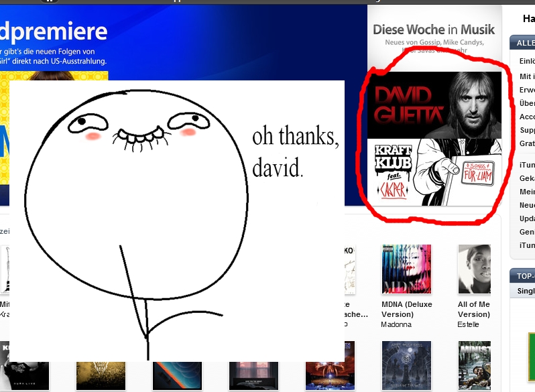The width and height of the screenshot is (535, 392).
Task: Open the Kraftklub feat. Casper banner
Action: (x=434, y=172)
